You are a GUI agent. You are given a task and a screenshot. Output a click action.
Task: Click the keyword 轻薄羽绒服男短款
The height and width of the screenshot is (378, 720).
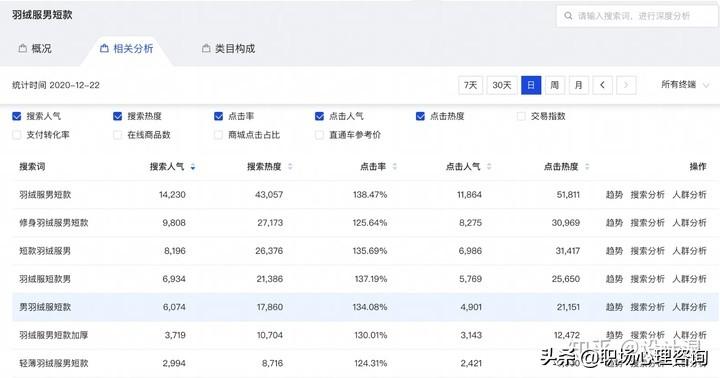coord(53,363)
